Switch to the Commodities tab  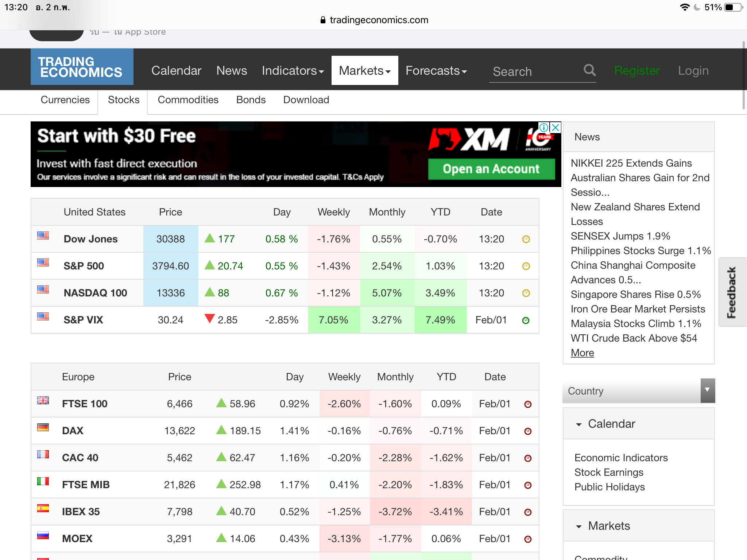[188, 100]
